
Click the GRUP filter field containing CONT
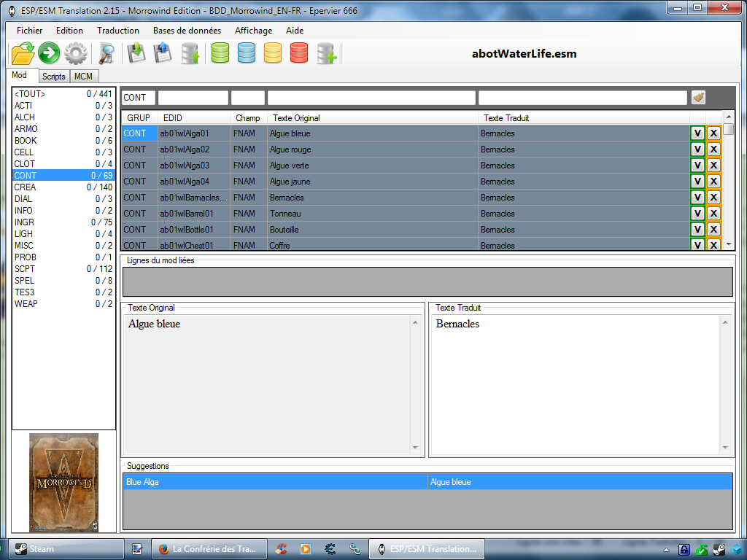(x=139, y=98)
